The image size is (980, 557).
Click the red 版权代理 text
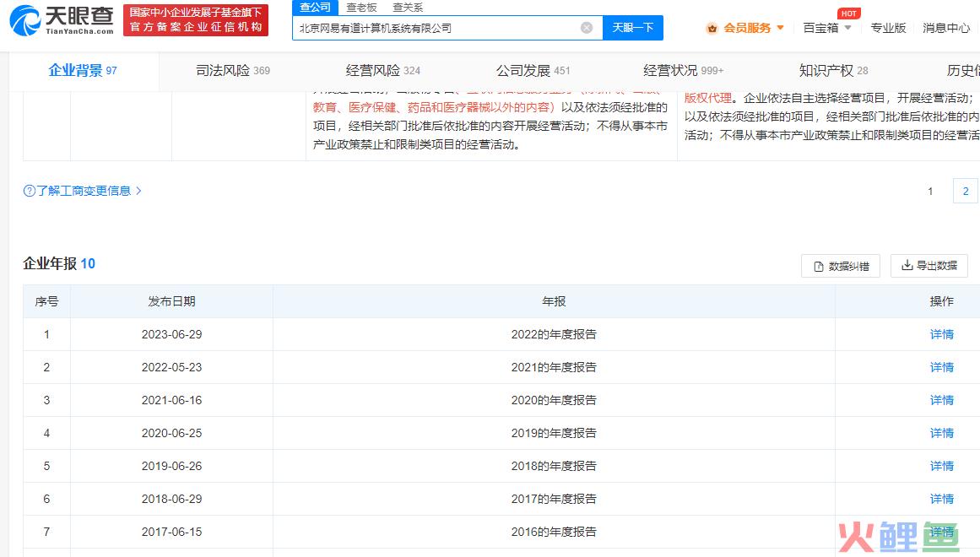(707, 98)
